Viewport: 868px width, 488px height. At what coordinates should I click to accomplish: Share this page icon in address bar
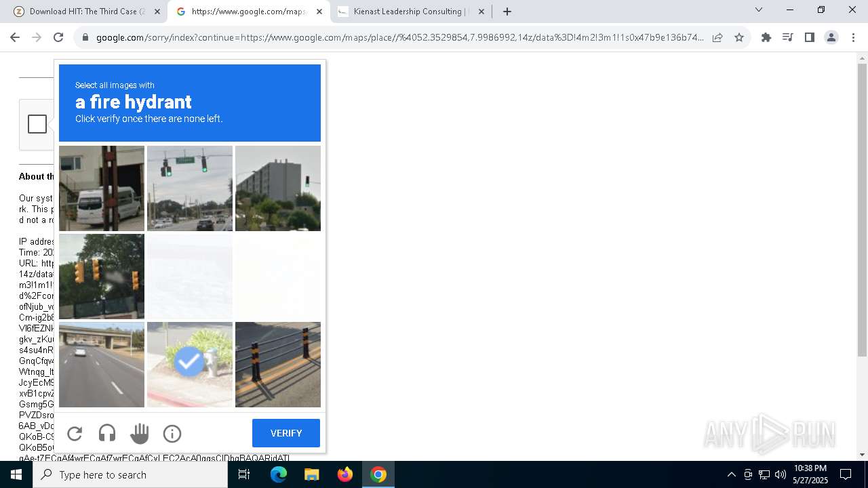pos(717,38)
